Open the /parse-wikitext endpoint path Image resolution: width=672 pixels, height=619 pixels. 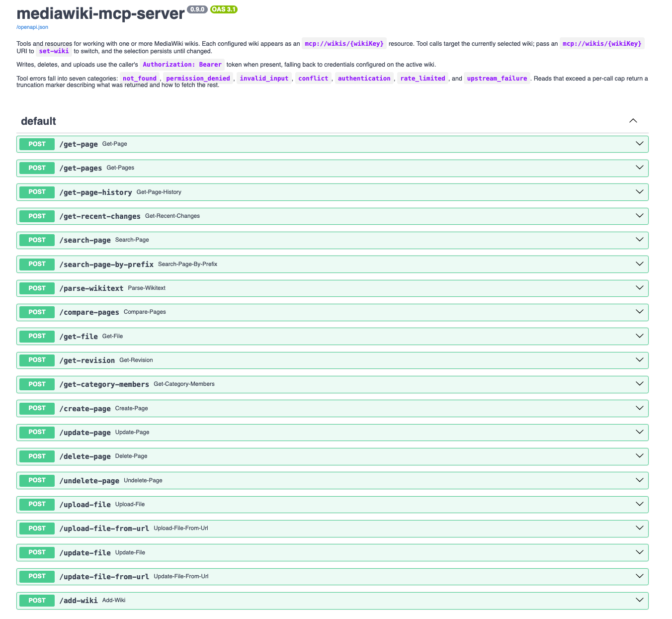(x=91, y=288)
